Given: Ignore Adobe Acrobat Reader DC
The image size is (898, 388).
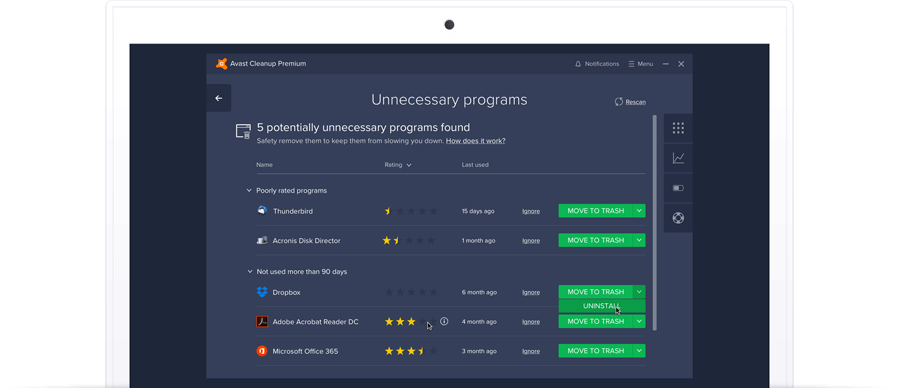Looking at the screenshot, I should pos(531,322).
